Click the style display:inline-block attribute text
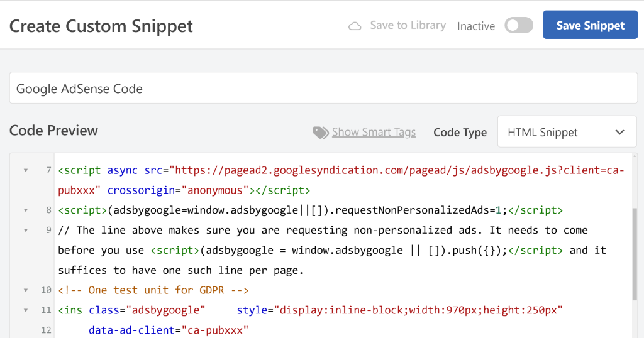 tap(399, 310)
